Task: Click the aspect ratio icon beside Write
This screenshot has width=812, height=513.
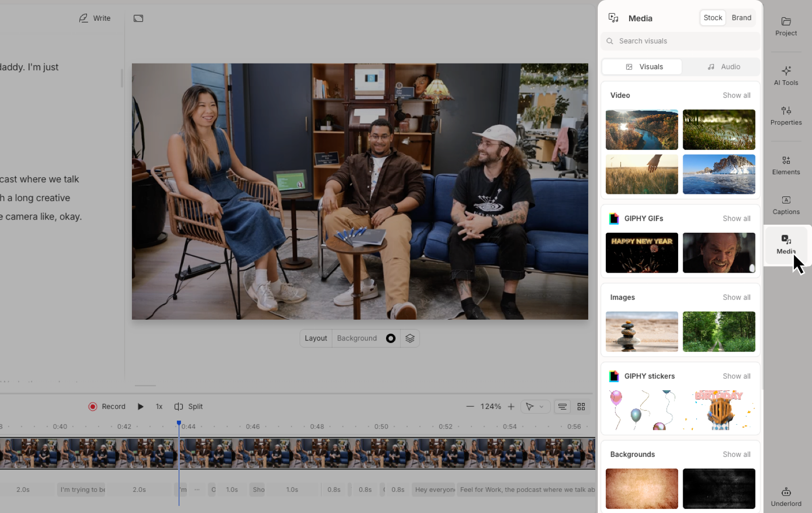Action: click(x=138, y=18)
